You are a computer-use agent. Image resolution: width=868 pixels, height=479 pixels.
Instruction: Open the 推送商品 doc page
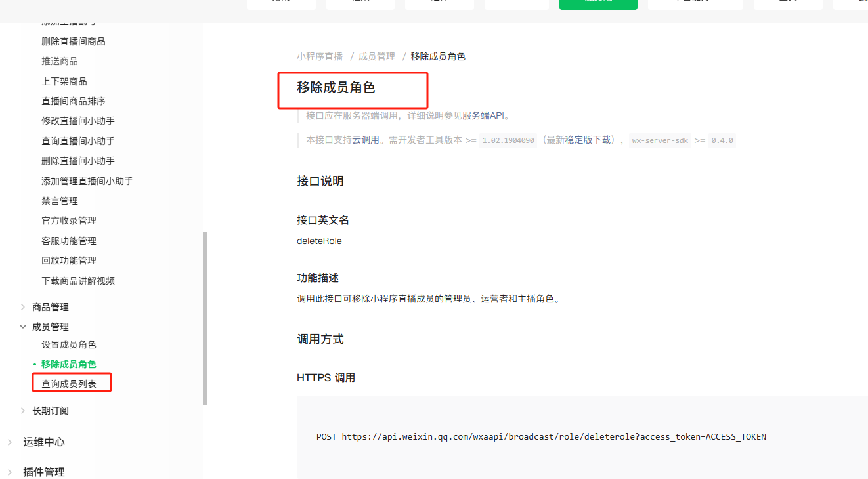coord(60,61)
